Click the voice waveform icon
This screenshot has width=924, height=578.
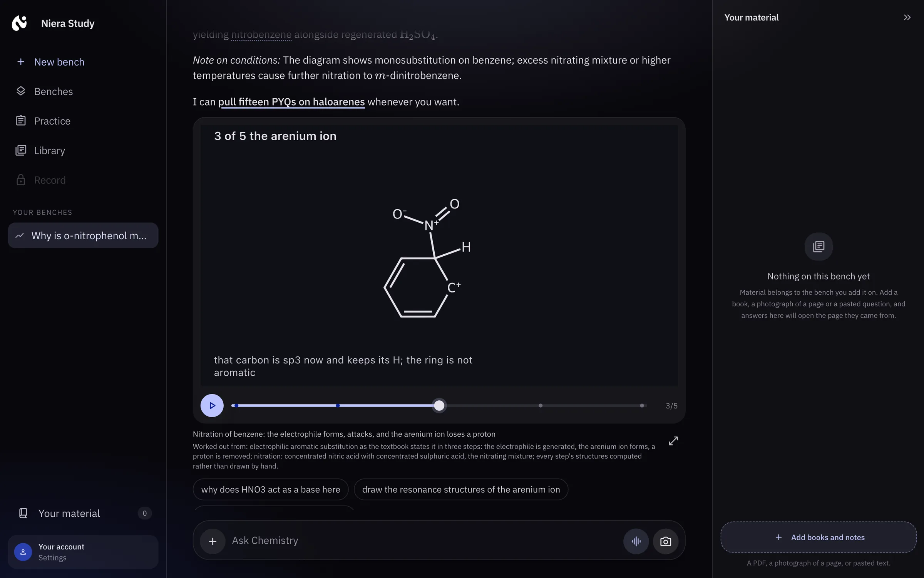click(x=636, y=541)
